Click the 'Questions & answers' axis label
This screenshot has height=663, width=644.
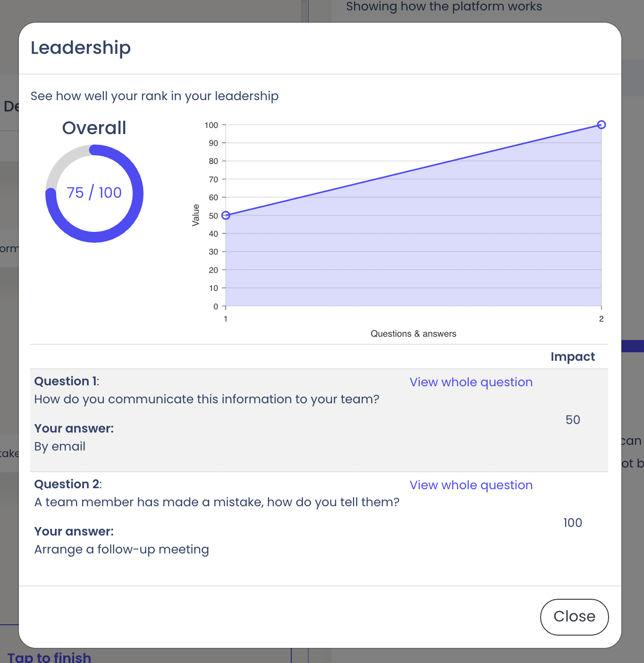point(413,334)
